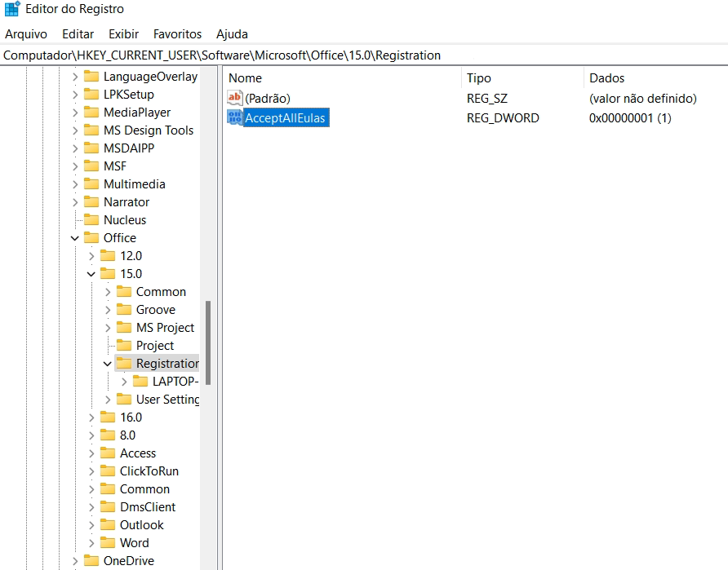728x570 pixels.
Task: Click the REG_DWORD type cell
Action: pos(503,117)
